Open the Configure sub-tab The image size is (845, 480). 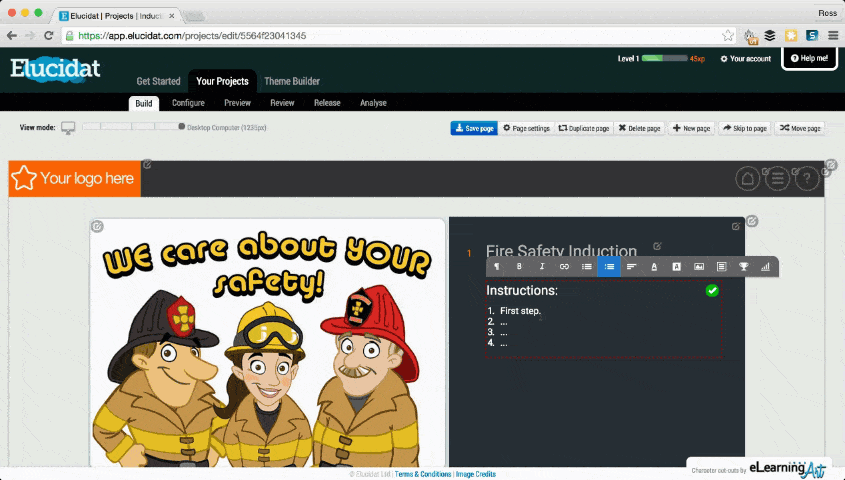pos(188,103)
